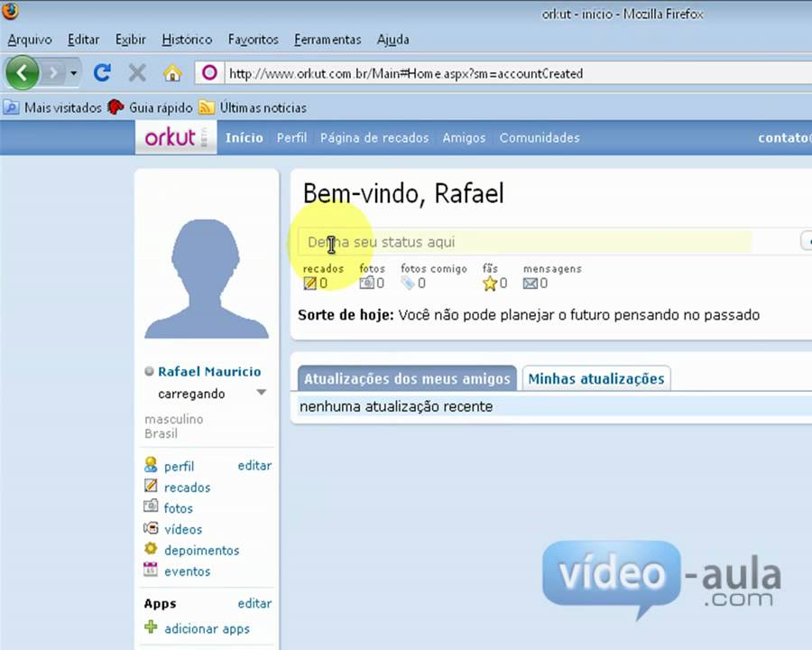Click the fotos comigo tag icon

pyautogui.click(x=408, y=283)
